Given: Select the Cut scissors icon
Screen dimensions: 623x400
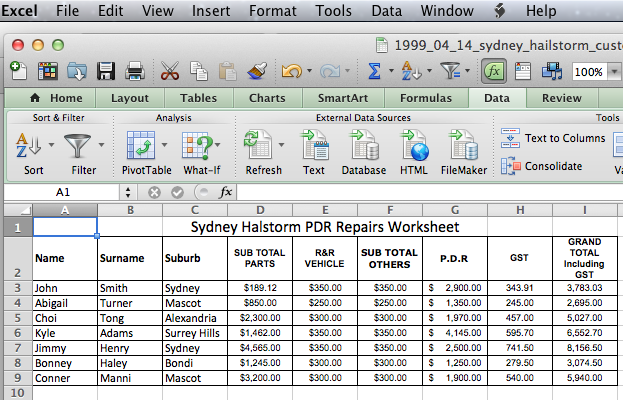Looking at the screenshot, I should pos(170,72).
